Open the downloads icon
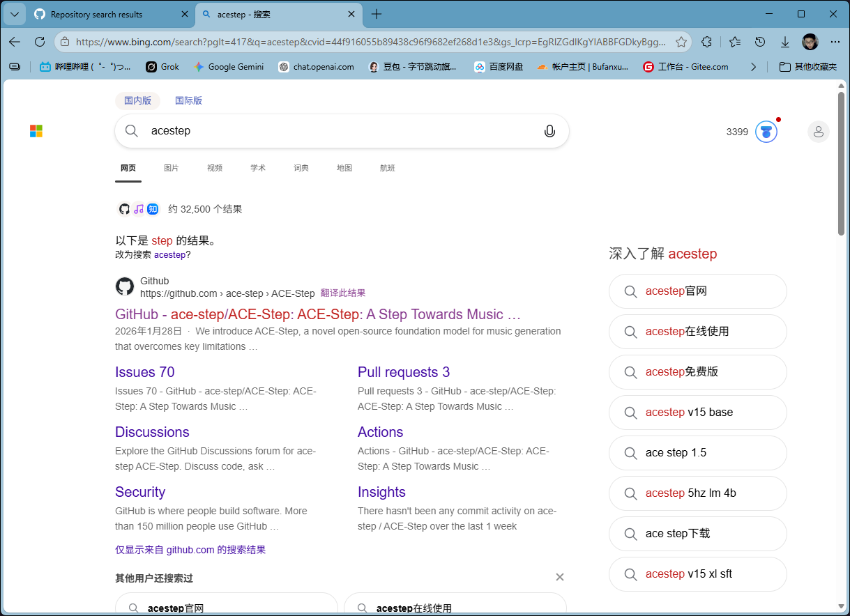 coord(785,42)
